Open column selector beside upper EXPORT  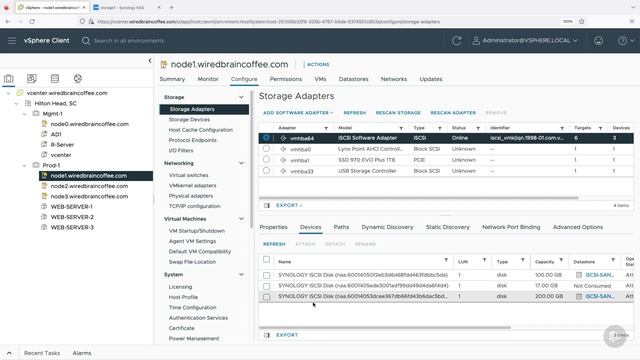click(267, 205)
